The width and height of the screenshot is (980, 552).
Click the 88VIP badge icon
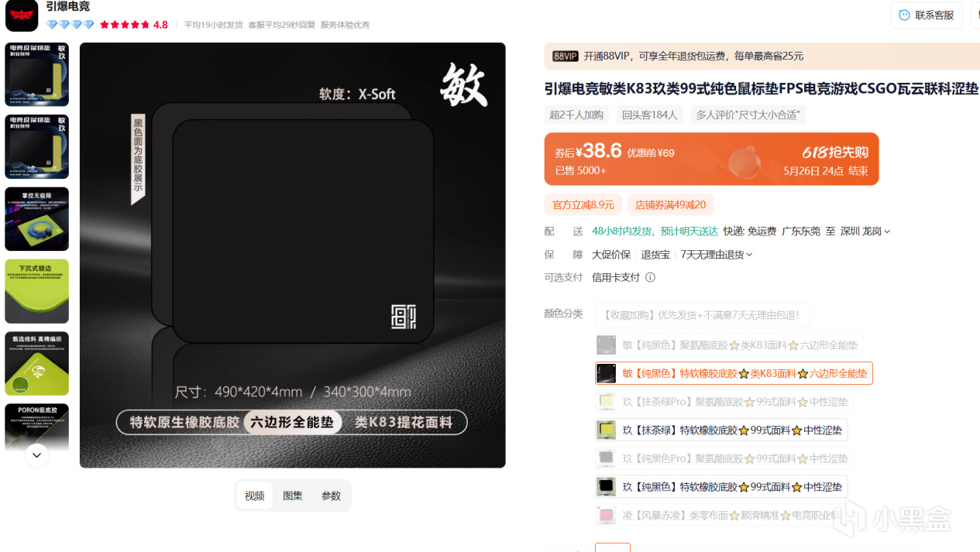(566, 57)
